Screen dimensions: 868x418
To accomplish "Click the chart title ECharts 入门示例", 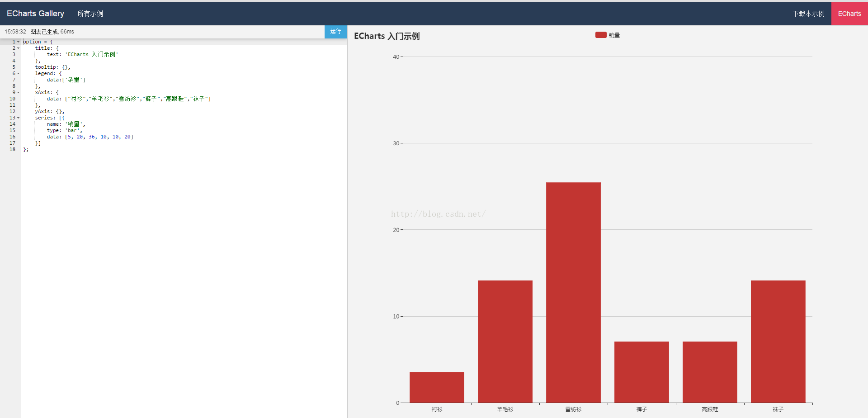I will [387, 36].
